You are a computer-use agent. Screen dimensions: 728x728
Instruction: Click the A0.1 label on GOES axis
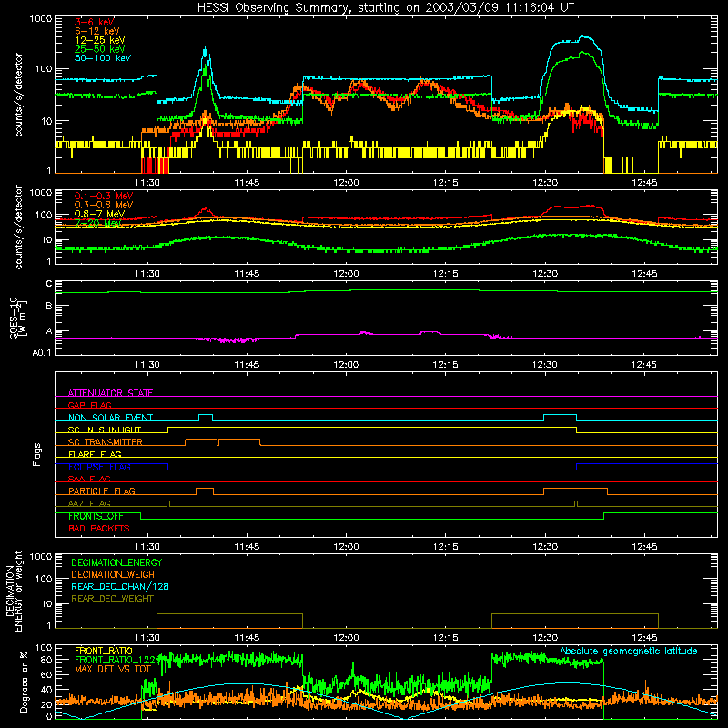42,352
